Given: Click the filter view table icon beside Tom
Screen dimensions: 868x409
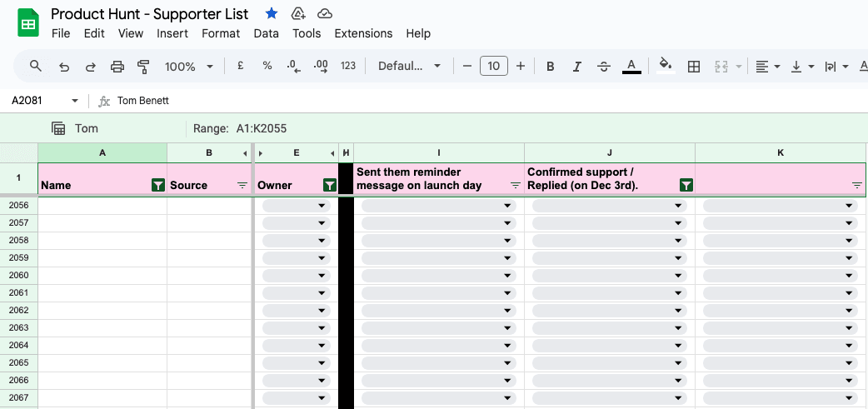Looking at the screenshot, I should [x=58, y=128].
